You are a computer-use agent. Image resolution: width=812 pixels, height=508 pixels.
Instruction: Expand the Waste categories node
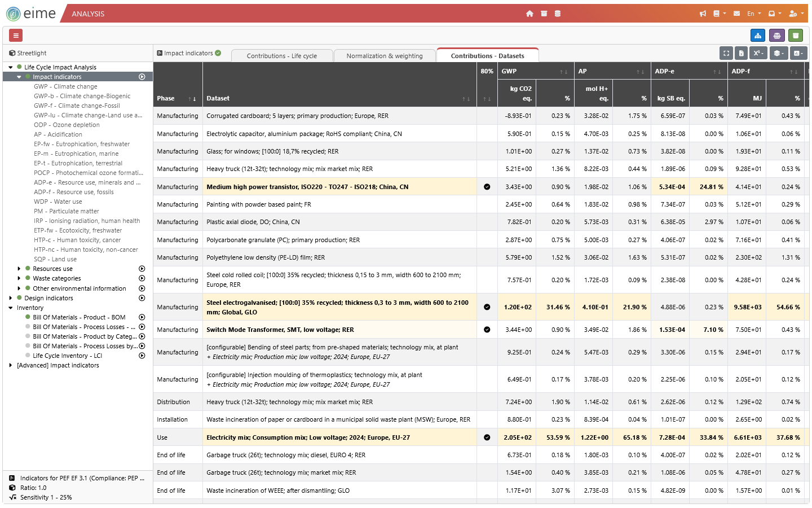(19, 278)
